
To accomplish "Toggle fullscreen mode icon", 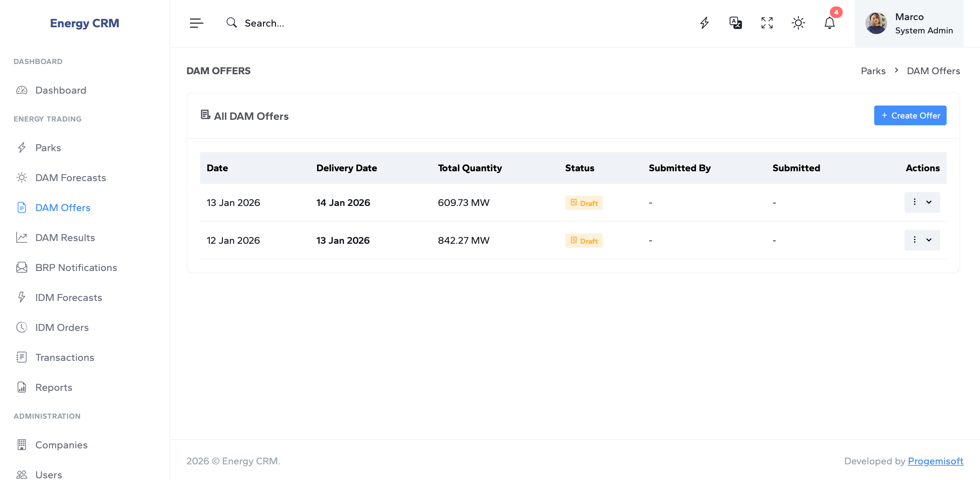I will pyautogui.click(x=767, y=23).
